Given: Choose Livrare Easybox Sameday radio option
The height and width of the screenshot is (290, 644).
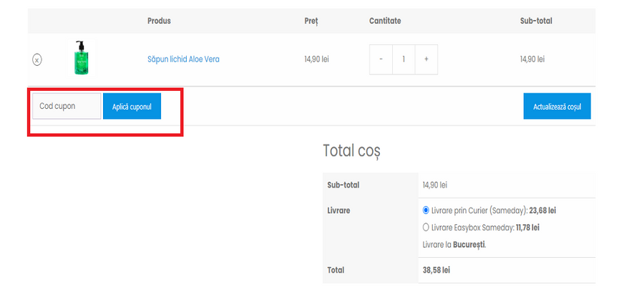Looking at the screenshot, I should [x=426, y=228].
